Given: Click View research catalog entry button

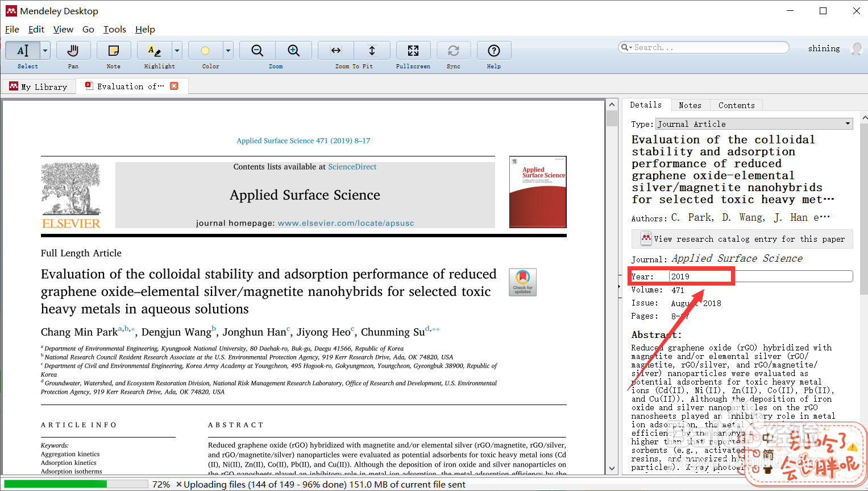Looking at the screenshot, I should point(742,239).
